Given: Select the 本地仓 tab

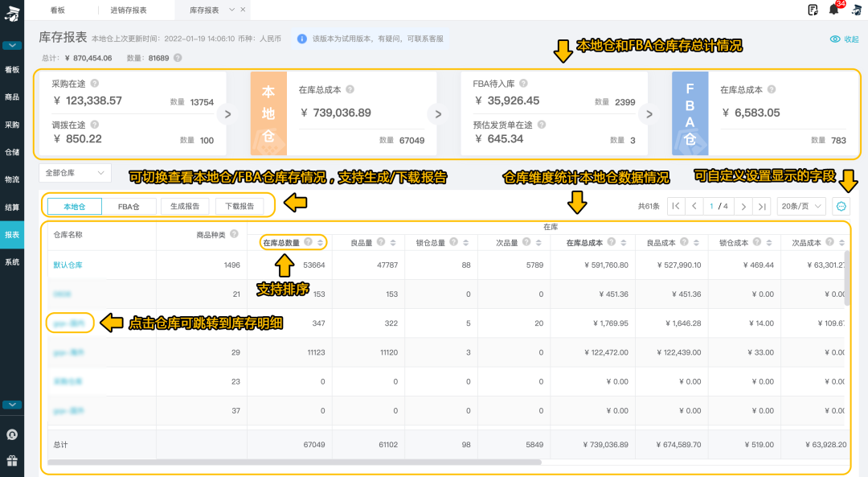Looking at the screenshot, I should coord(74,207).
